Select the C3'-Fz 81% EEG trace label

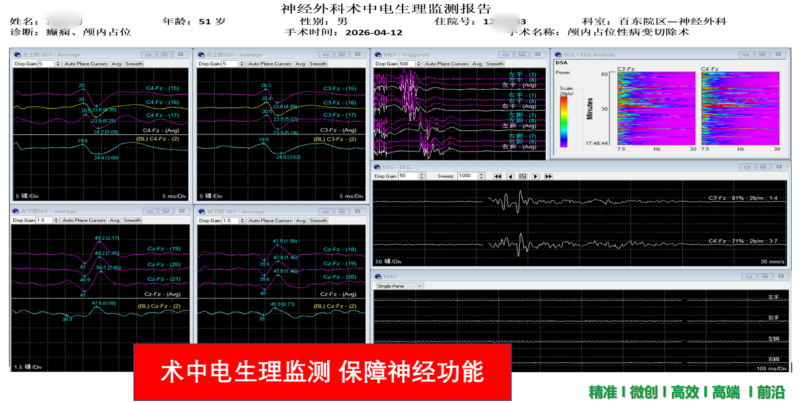click(743, 198)
